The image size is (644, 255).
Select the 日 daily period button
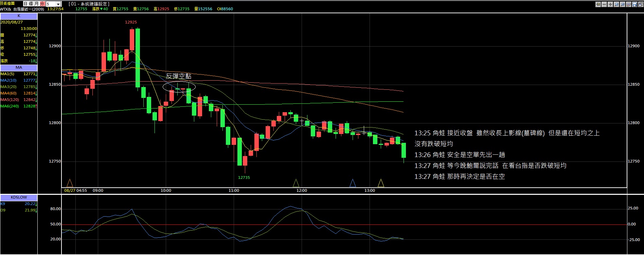click(x=25, y=4)
